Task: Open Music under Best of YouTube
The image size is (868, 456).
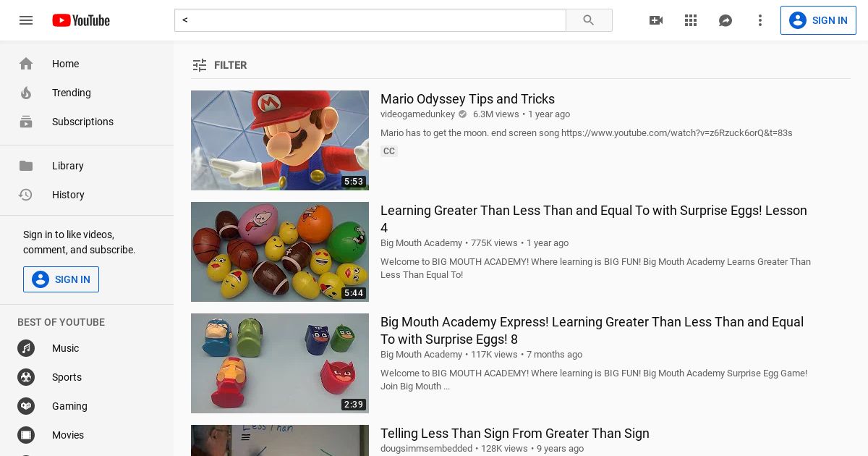Action: pos(87,348)
